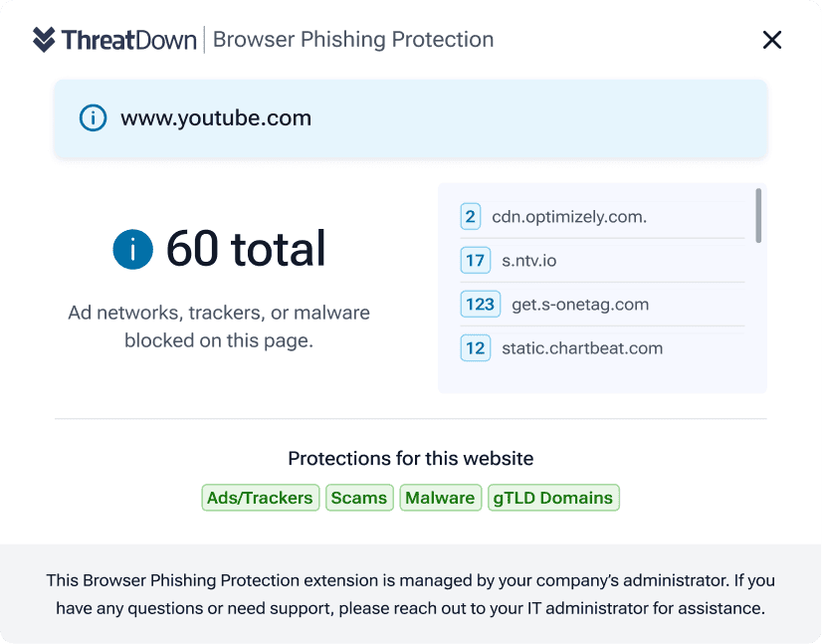Select the static.chartbeat.com blocked entry
Image resolution: width=822 pixels, height=644 pixels.
tap(602, 348)
